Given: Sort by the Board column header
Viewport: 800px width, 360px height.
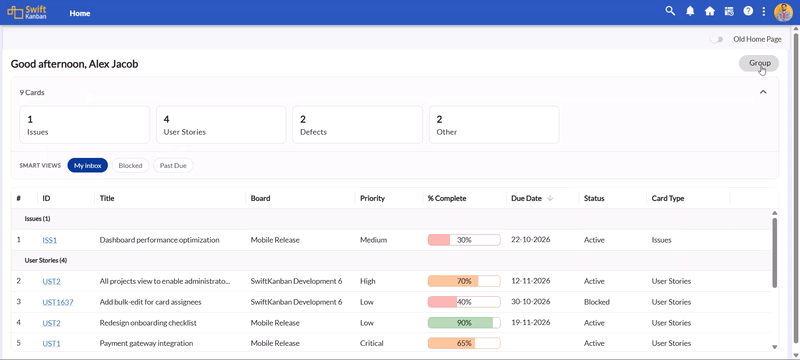Looking at the screenshot, I should (x=260, y=198).
